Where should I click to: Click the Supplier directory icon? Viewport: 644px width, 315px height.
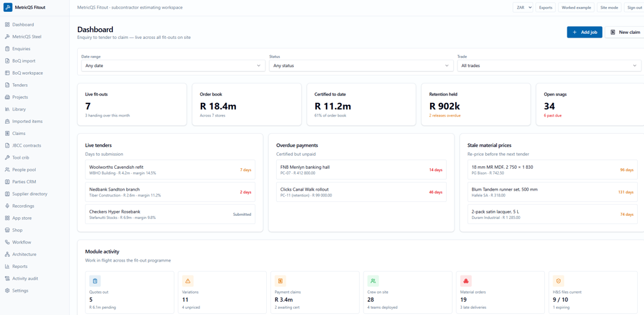(x=7, y=194)
